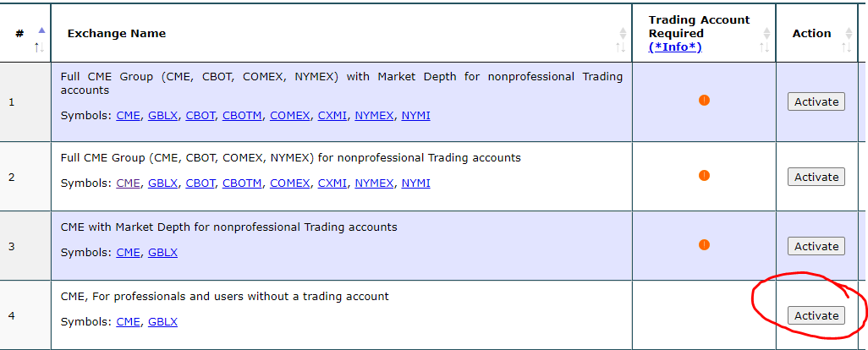Open CXMI symbol link in row 1

pyautogui.click(x=332, y=115)
